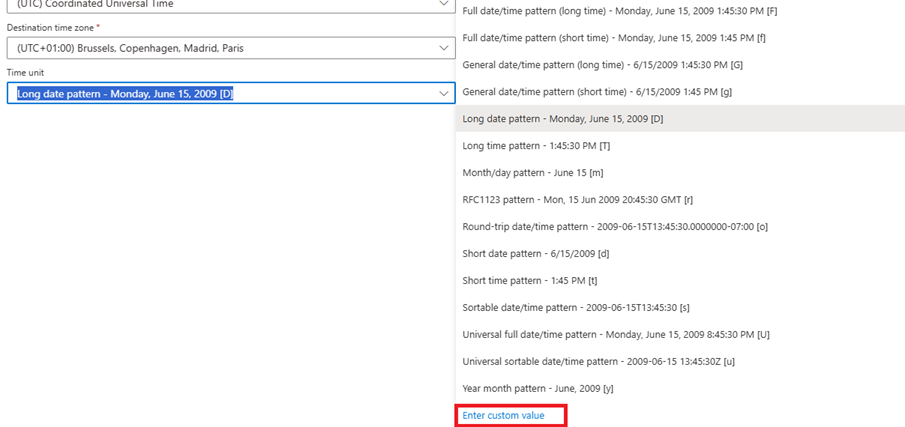Select the highlighted Long date pattern option
Screen dimensions: 905x427
pos(563,119)
